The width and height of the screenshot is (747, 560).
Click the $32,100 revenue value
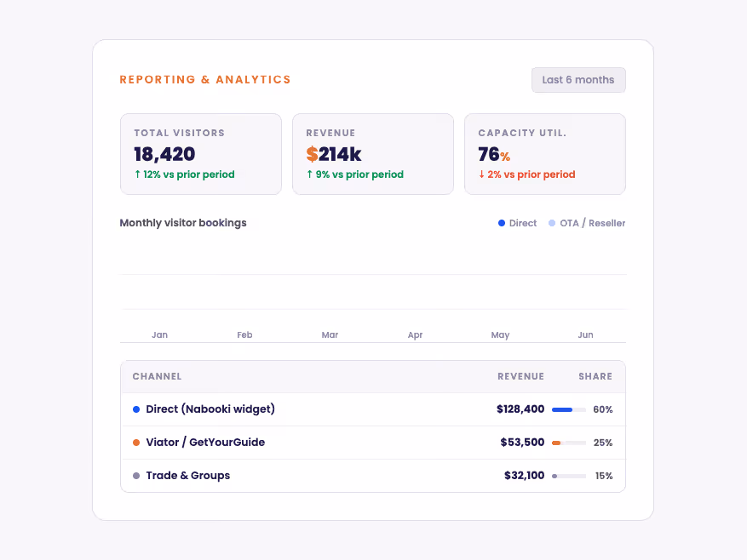tap(524, 475)
